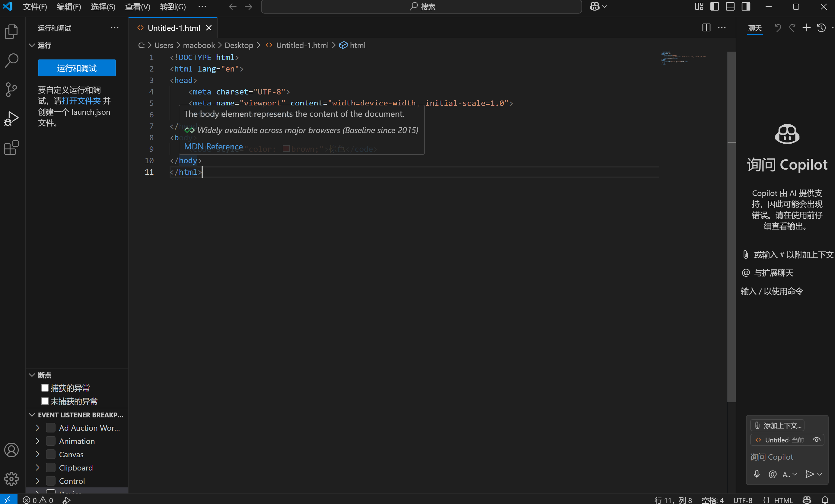Open the Explorer view in activity bar
This screenshot has height=504, width=835.
click(x=11, y=31)
